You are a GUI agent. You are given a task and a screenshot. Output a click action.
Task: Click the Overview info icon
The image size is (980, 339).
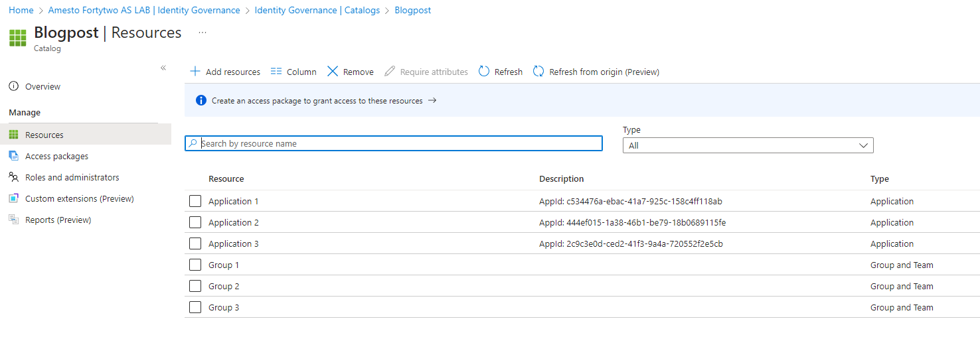pyautogui.click(x=13, y=87)
